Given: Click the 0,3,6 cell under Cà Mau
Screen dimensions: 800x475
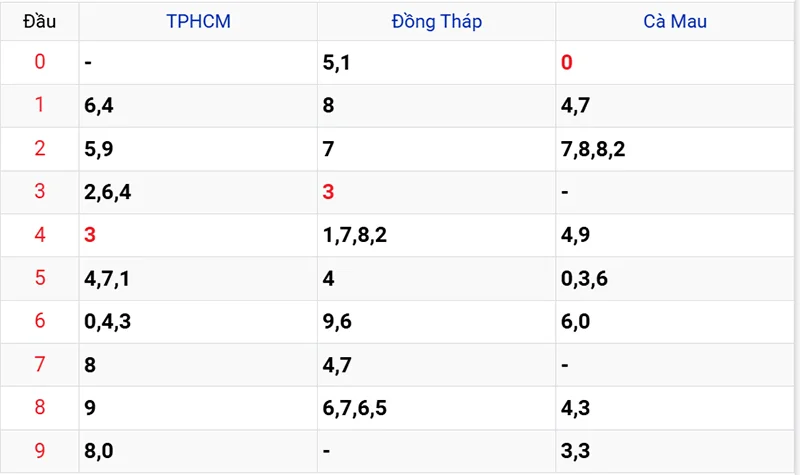Looking at the screenshot, I should click(x=585, y=278).
